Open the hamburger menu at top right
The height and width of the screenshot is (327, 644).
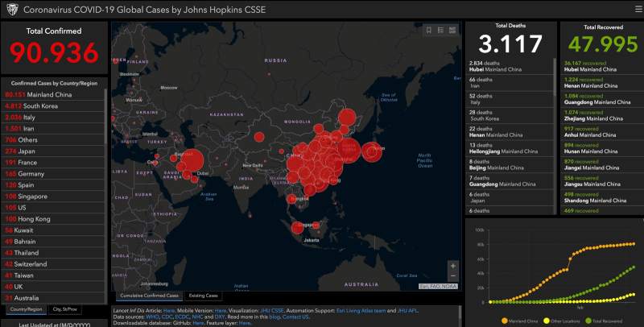pyautogui.click(x=638, y=9)
